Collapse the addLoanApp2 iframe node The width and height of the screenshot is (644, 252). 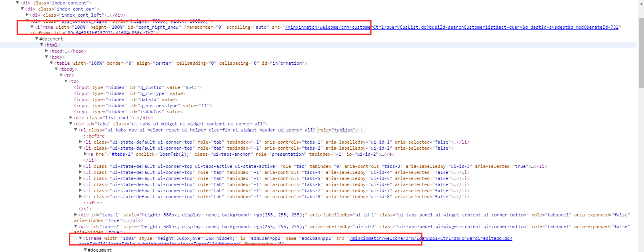80,238
